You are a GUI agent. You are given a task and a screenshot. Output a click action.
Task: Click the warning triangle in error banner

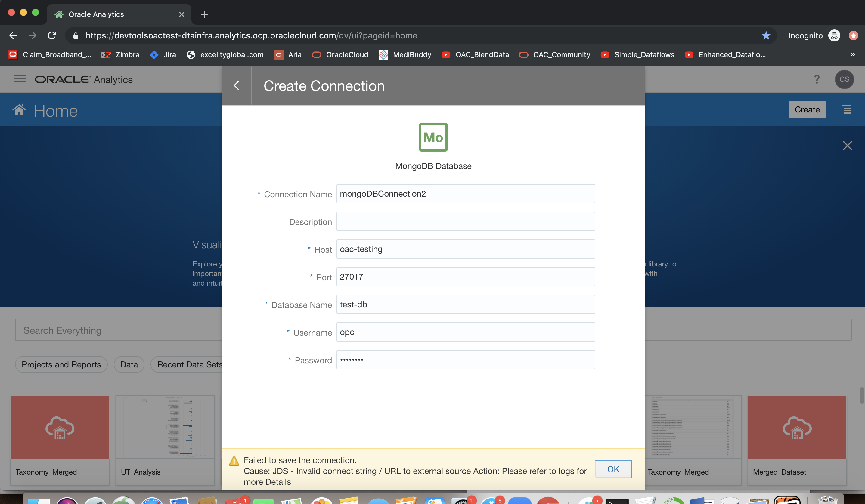(234, 460)
